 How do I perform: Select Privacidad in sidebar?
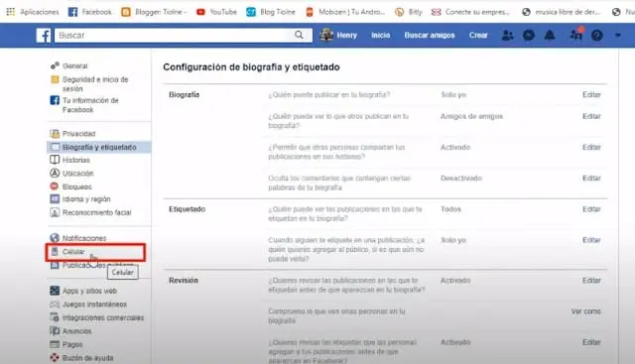pos(78,134)
